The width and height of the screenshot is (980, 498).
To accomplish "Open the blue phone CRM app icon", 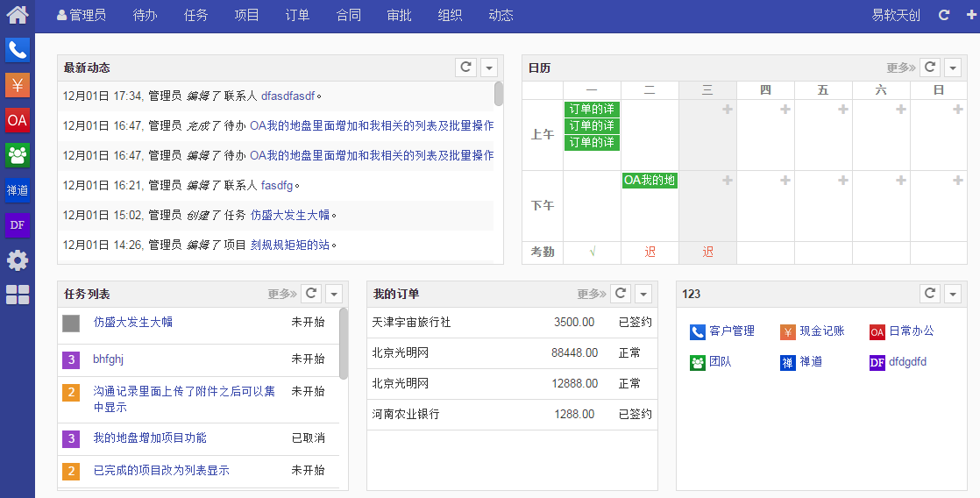I will pyautogui.click(x=18, y=50).
